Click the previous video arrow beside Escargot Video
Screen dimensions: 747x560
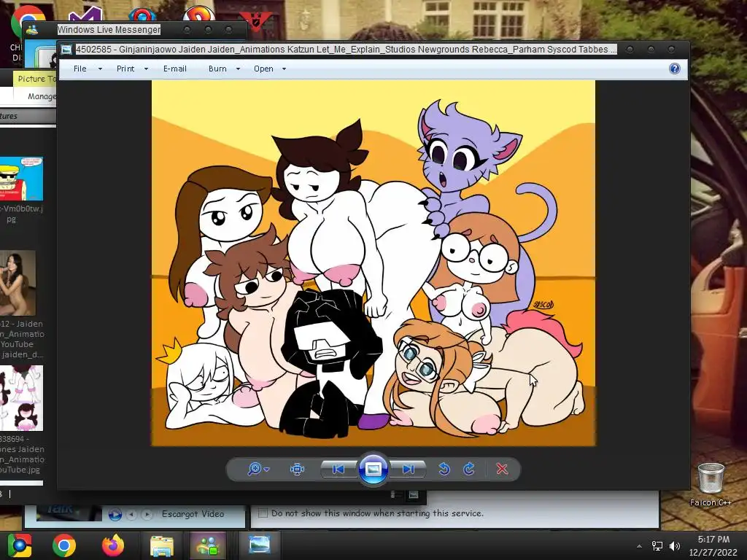pyautogui.click(x=131, y=514)
